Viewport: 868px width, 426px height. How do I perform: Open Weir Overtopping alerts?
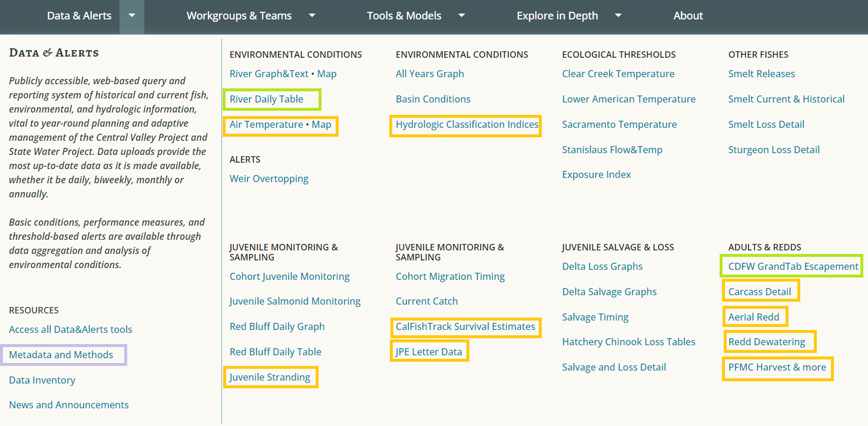(x=269, y=179)
